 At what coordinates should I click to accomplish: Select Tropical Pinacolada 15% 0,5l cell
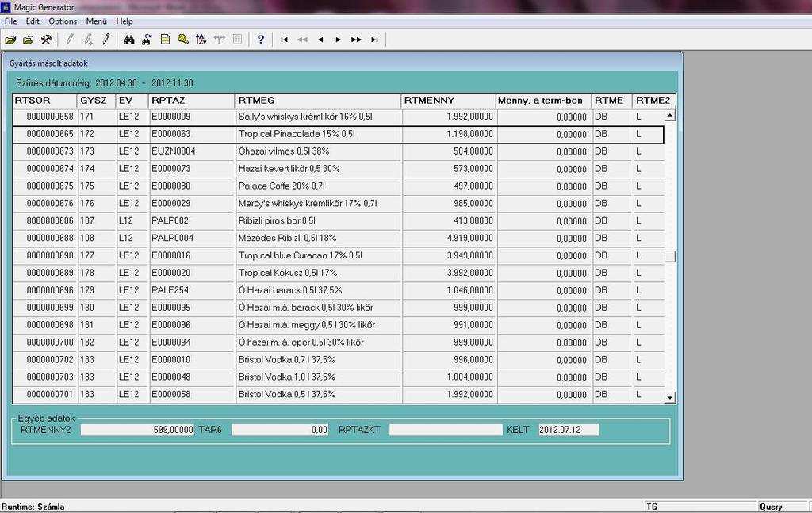pos(318,134)
